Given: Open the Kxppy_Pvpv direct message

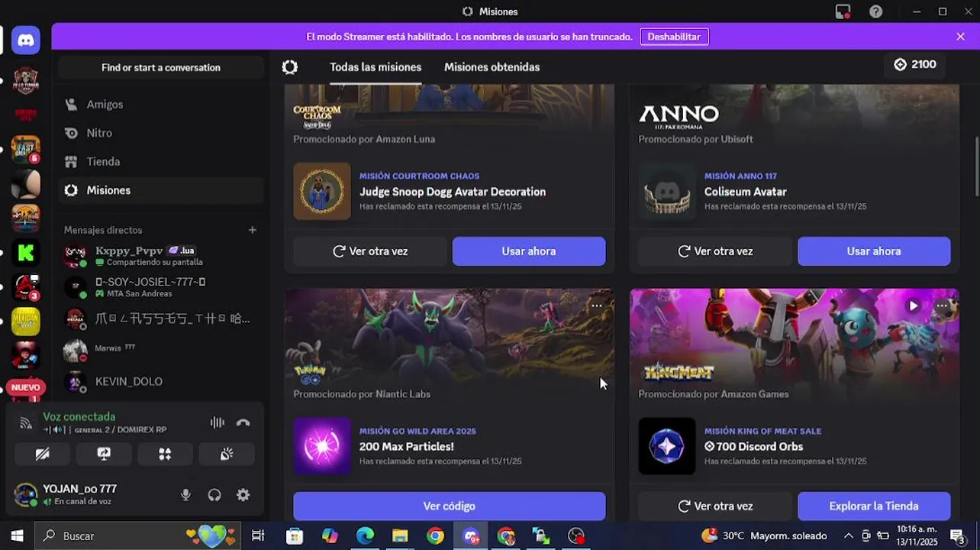Looking at the screenshot, I should pos(161,256).
